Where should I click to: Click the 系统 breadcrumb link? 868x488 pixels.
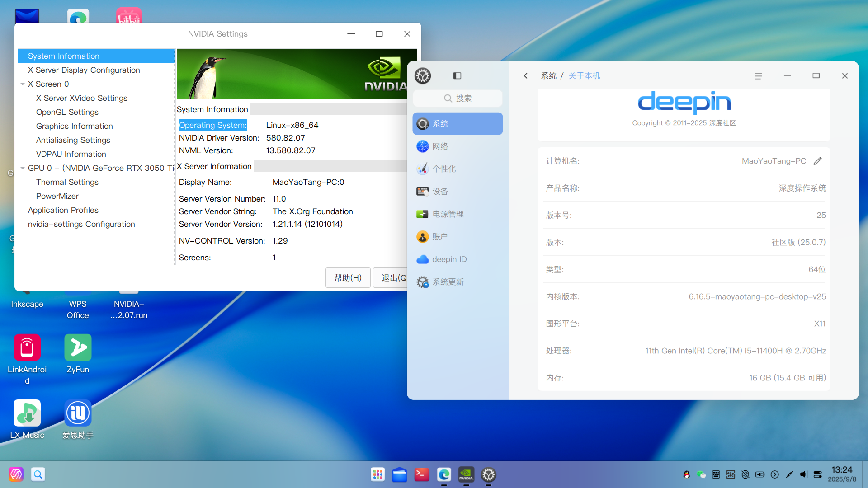(x=549, y=76)
